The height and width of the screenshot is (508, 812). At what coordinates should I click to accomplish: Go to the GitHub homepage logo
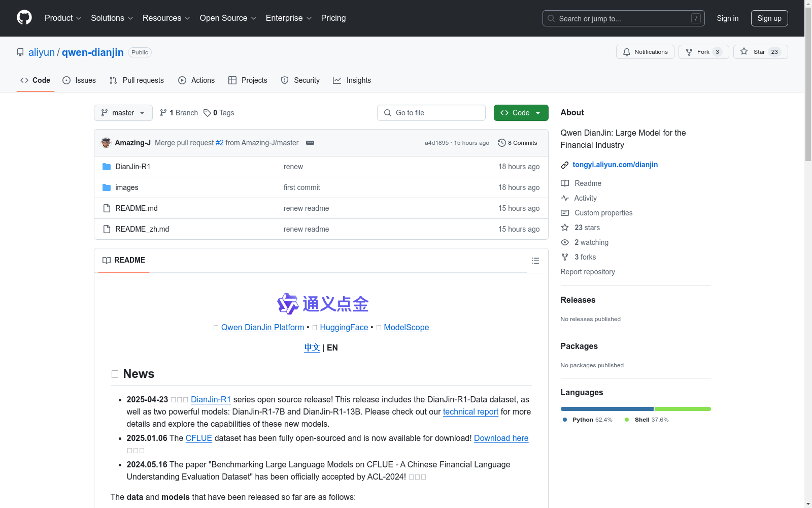click(x=24, y=18)
